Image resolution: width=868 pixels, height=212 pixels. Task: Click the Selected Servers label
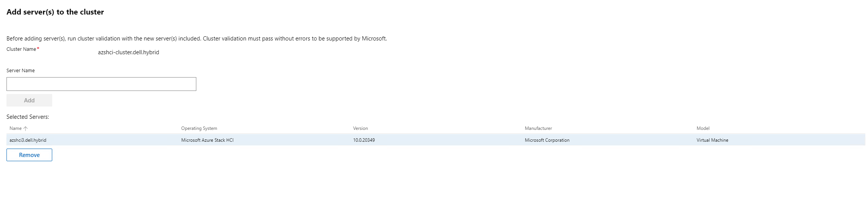[x=28, y=117]
